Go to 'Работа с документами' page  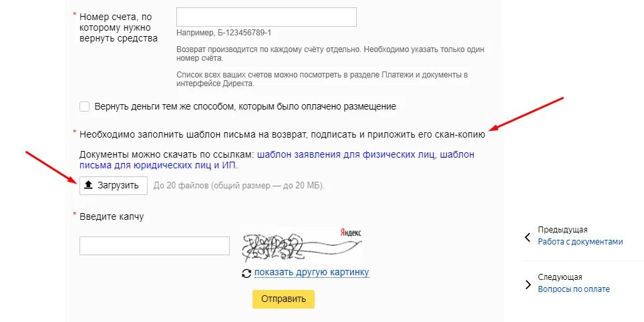[x=580, y=242]
